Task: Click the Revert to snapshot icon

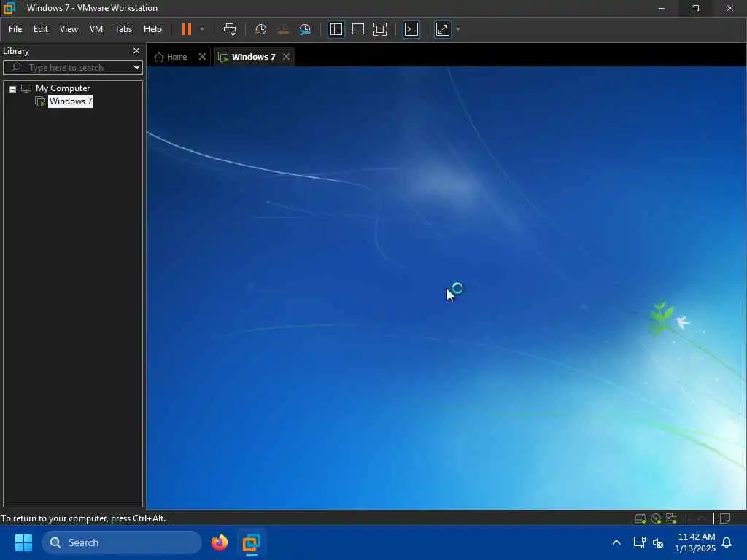Action: pyautogui.click(x=283, y=29)
